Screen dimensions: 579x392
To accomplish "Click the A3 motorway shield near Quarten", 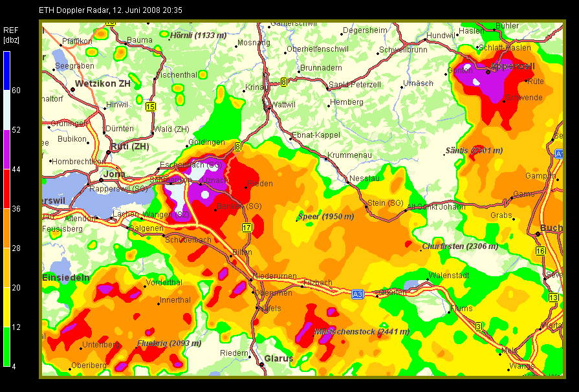I will 358,294.
